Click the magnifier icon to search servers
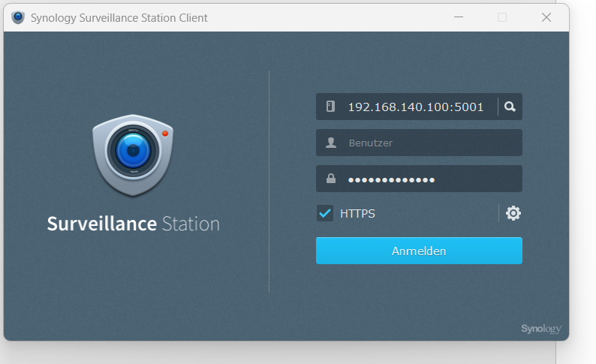 (x=510, y=107)
